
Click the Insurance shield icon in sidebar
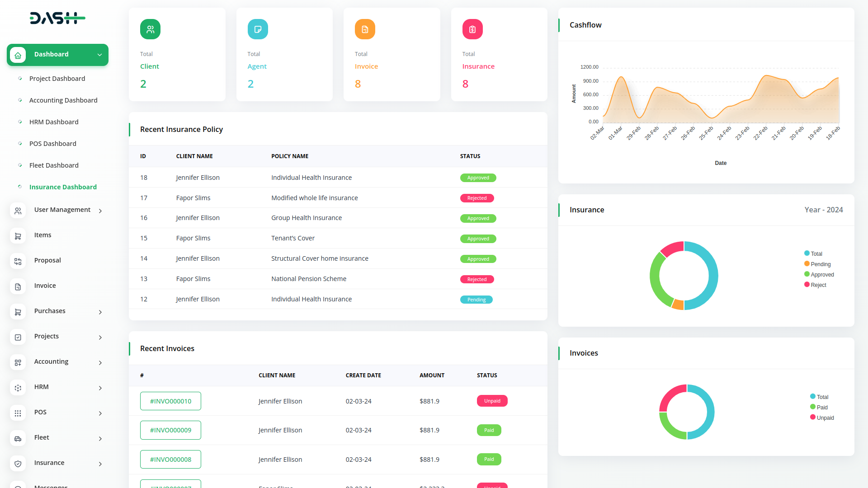(18, 464)
